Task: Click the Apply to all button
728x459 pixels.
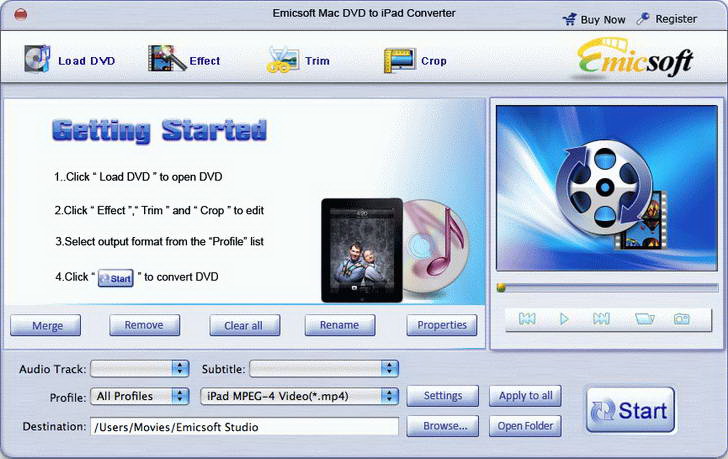Action: (x=525, y=396)
